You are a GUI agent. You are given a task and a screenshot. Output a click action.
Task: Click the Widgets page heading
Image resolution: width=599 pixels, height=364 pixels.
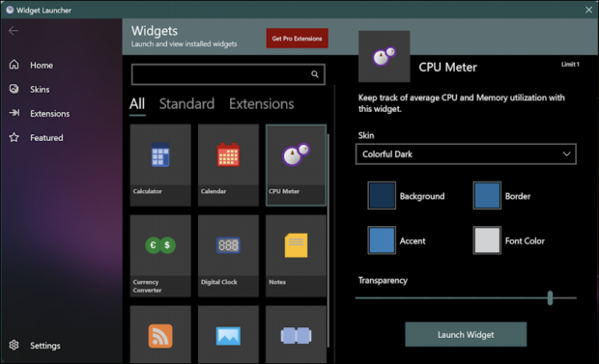pyautogui.click(x=155, y=31)
